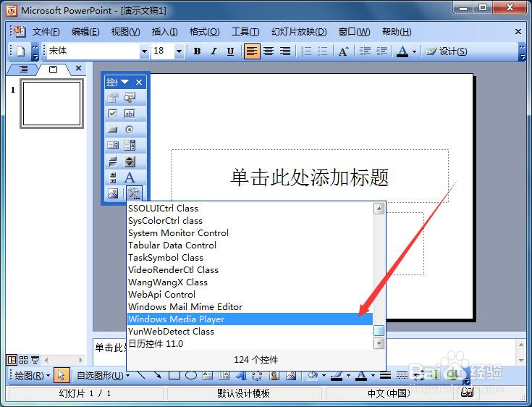
Task: Toggle Italic formatting
Action: tap(214, 51)
